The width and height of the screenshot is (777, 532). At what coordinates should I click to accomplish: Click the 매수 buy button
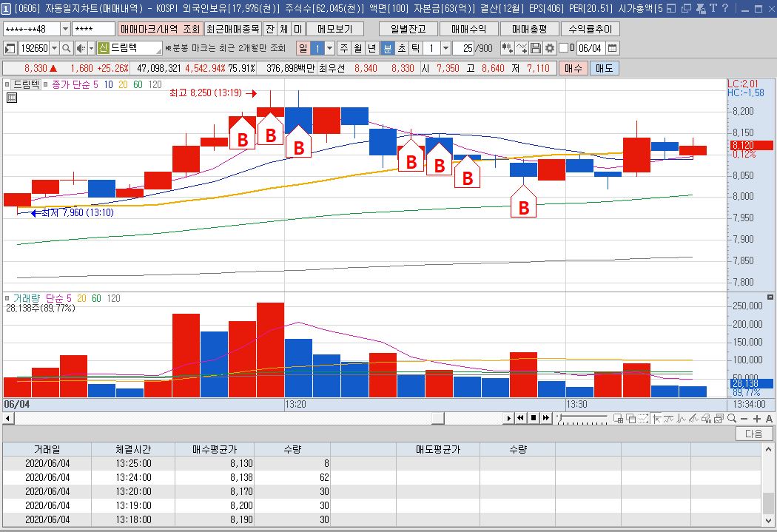coord(573,68)
